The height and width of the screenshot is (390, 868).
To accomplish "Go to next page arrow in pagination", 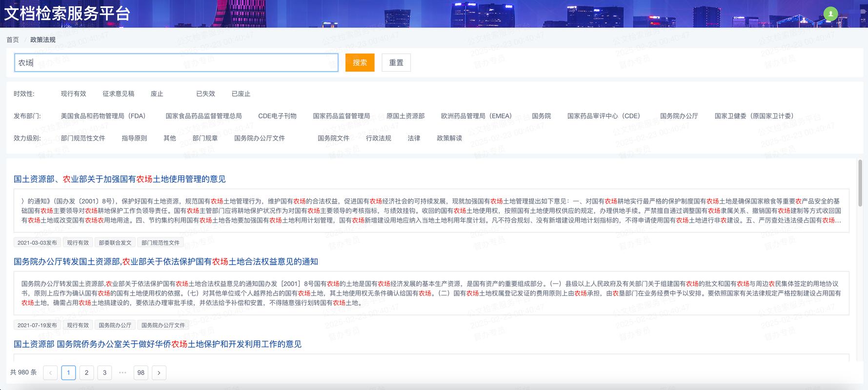I will (x=159, y=373).
